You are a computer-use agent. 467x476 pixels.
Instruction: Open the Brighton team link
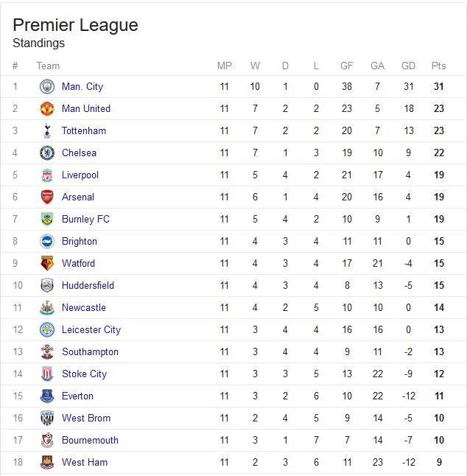point(80,242)
